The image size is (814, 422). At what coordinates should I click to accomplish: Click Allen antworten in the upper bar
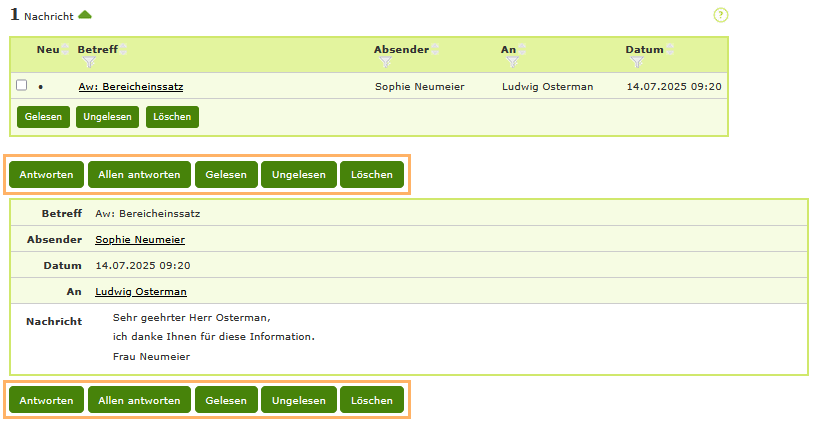point(139,175)
